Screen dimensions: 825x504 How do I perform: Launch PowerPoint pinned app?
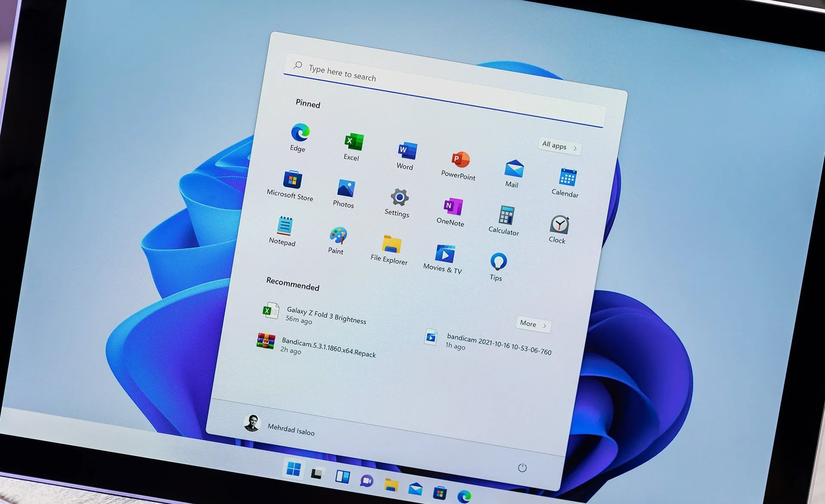point(460,160)
